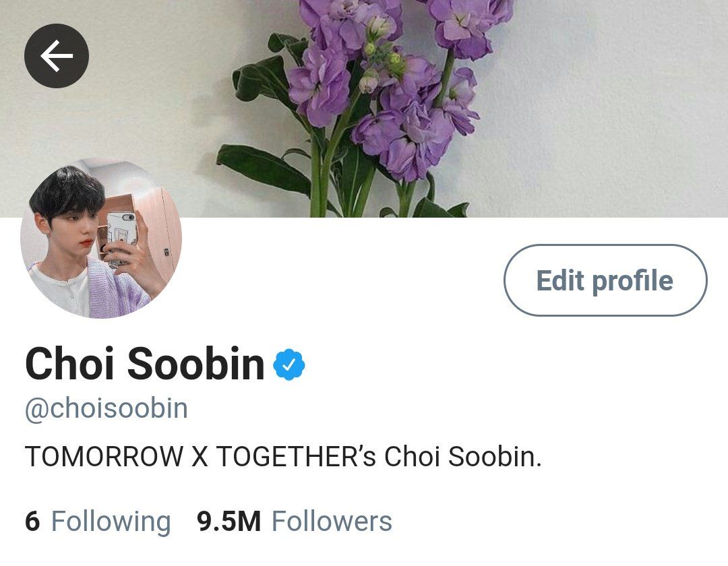Screen dimensions: 728x566
Task: Tap the 9.5M follower count number
Action: [x=229, y=521]
